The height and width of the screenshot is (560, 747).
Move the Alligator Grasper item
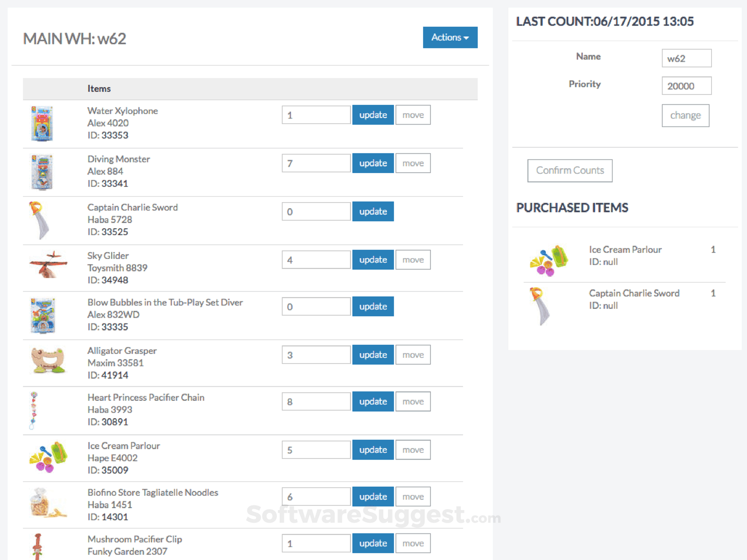coord(413,355)
